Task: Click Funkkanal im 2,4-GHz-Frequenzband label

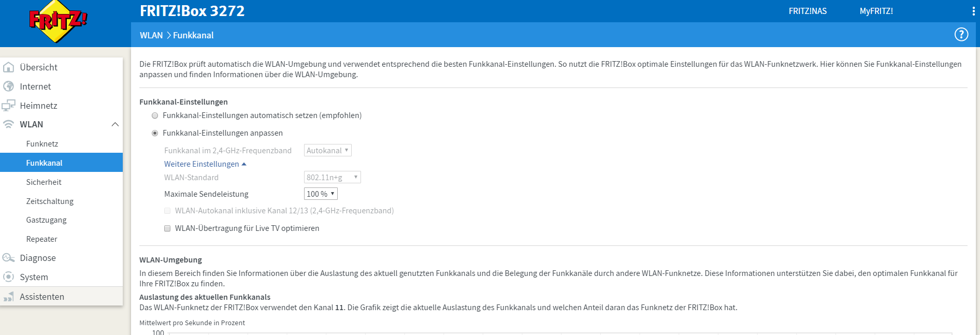Action: [x=228, y=151]
